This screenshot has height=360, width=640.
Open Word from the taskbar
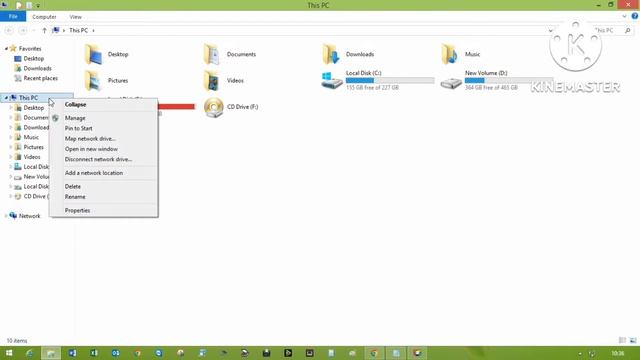(72, 353)
